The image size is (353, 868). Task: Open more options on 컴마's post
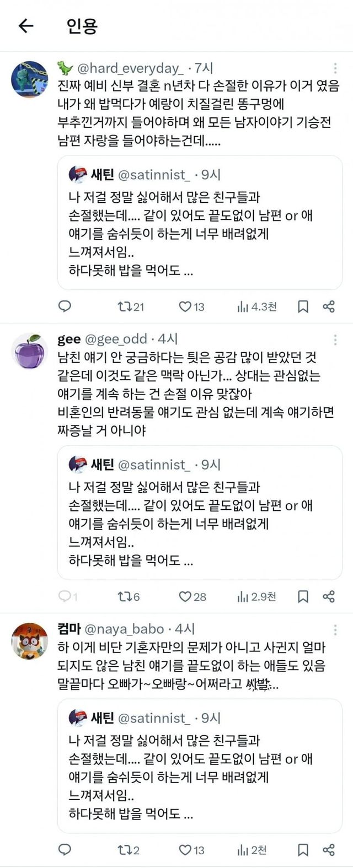(x=335, y=629)
